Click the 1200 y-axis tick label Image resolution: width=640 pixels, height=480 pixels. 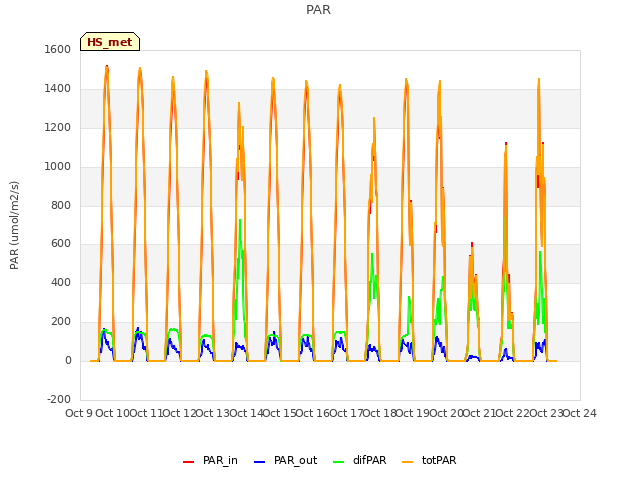pyautogui.click(x=58, y=128)
